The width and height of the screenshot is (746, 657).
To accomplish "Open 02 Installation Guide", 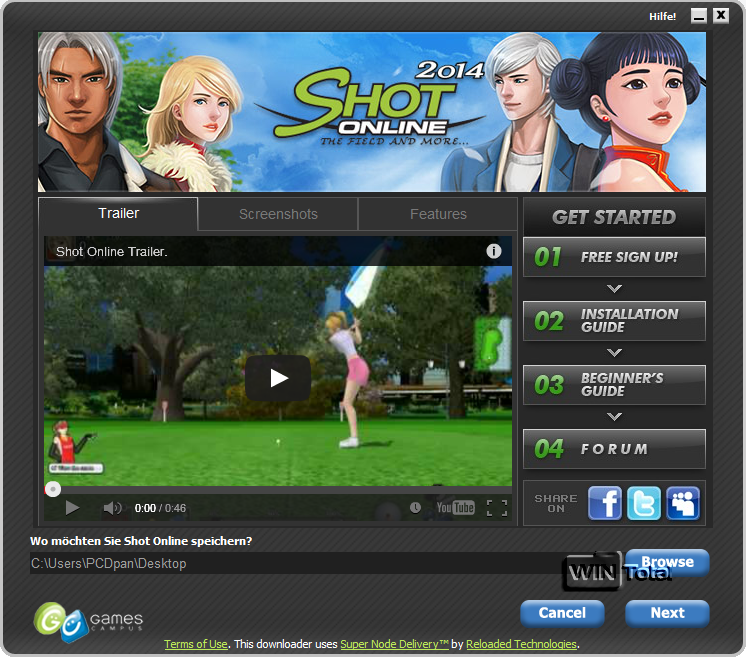I will click(614, 321).
